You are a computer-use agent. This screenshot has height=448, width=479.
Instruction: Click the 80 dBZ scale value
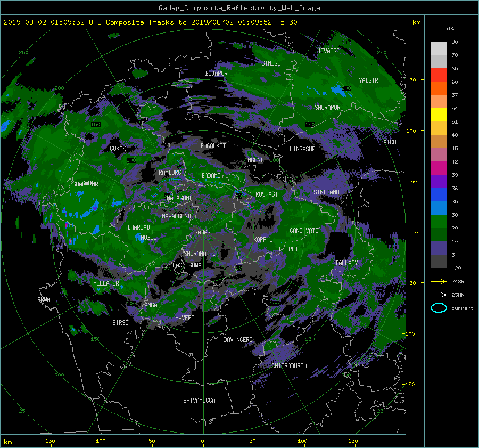point(455,42)
